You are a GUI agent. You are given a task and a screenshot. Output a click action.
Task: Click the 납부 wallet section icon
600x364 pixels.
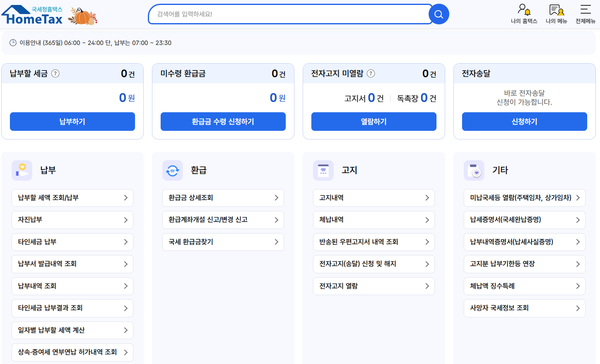21,170
